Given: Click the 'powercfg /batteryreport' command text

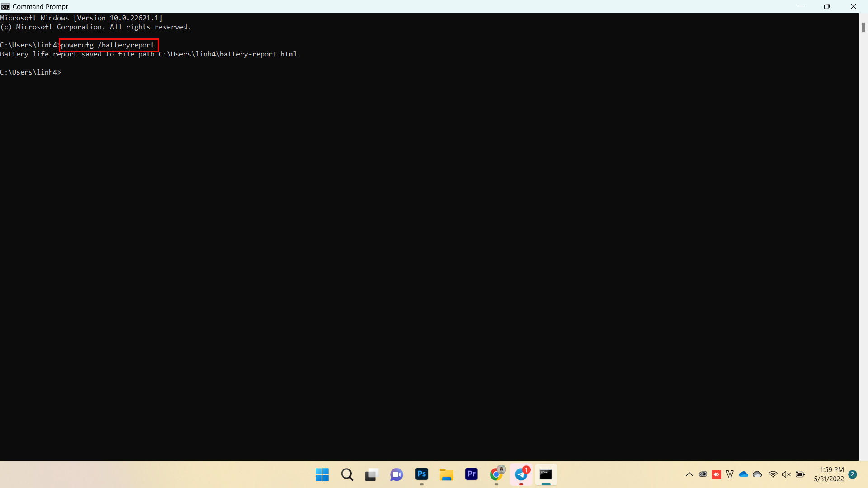Looking at the screenshot, I should click(x=108, y=45).
